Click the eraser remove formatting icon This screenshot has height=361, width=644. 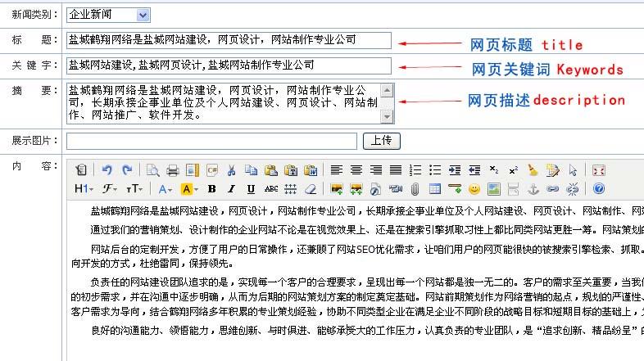click(310, 189)
